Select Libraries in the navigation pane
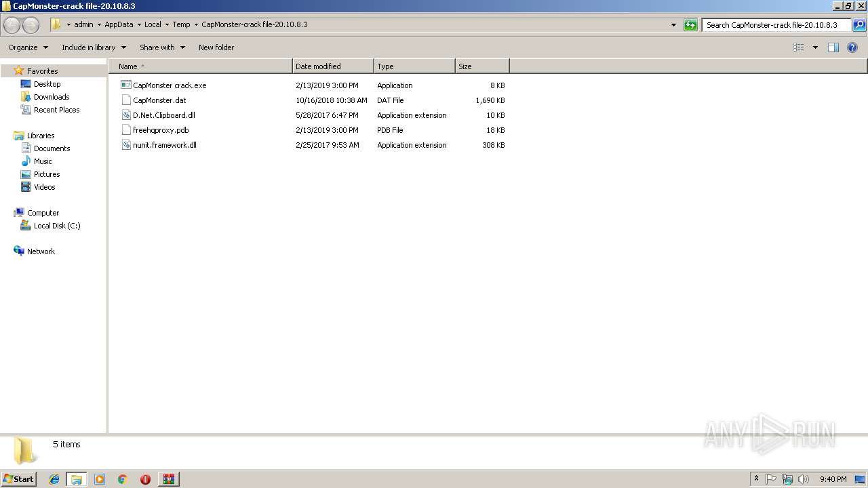 click(x=41, y=136)
